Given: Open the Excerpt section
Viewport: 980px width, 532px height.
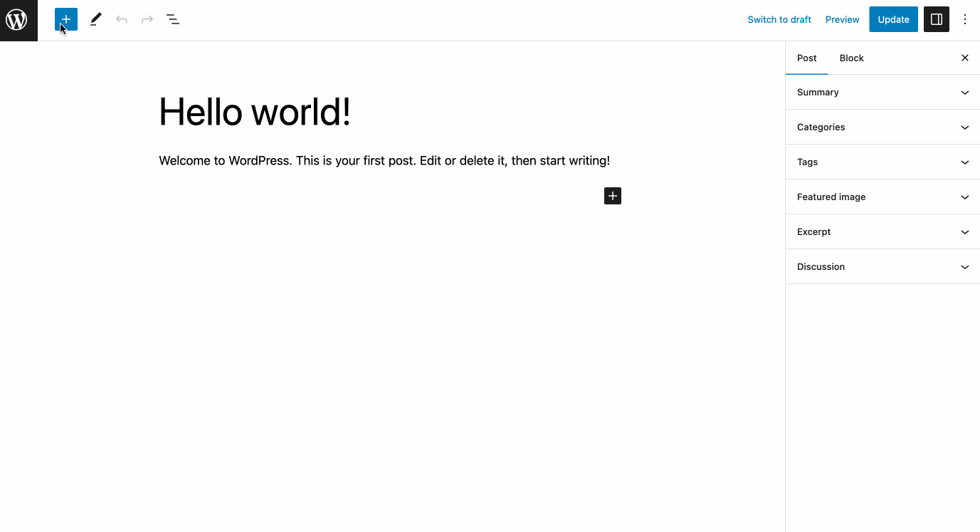Looking at the screenshot, I should 882,231.
